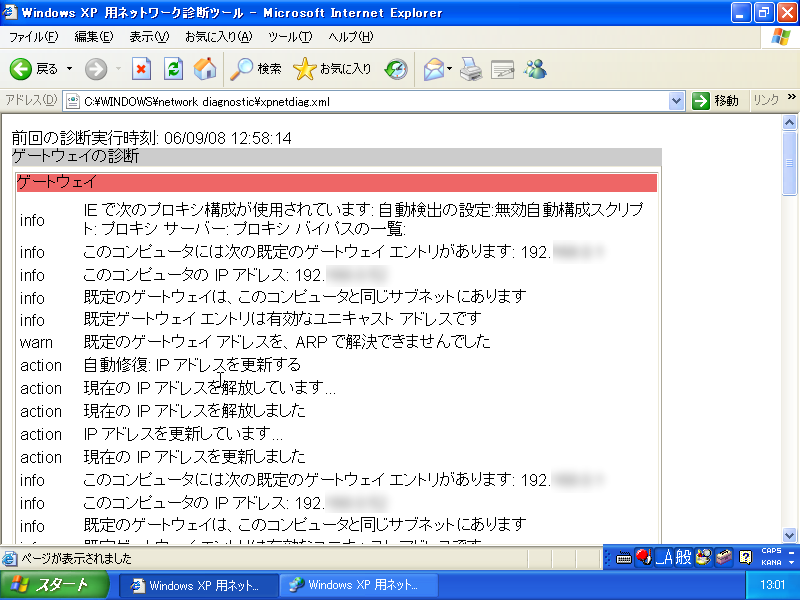Click the red ball IME icon
800x600 pixels.
[x=643, y=557]
